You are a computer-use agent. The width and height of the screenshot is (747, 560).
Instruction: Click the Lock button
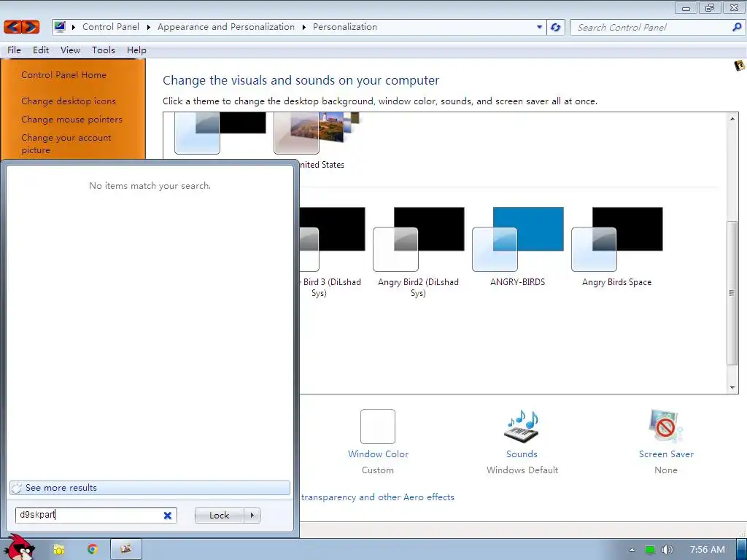pos(219,516)
